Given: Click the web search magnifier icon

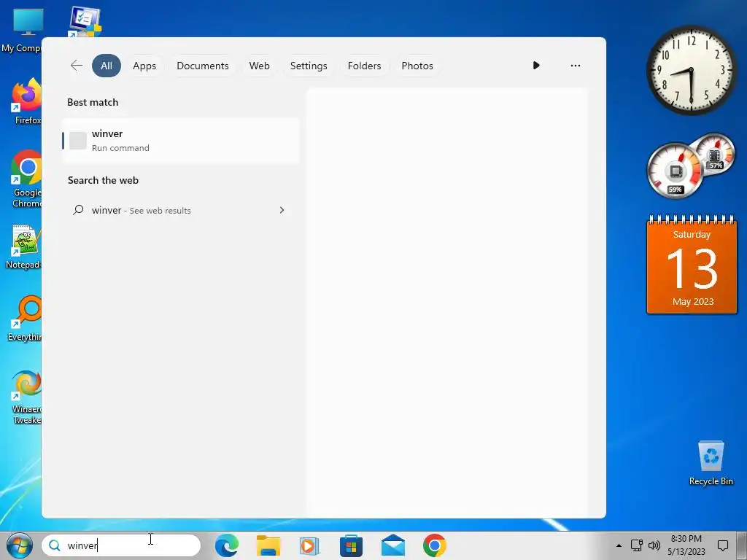Looking at the screenshot, I should coord(78,209).
